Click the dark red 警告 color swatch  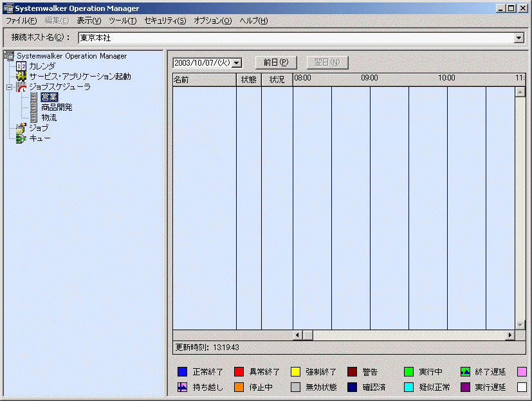pos(352,372)
